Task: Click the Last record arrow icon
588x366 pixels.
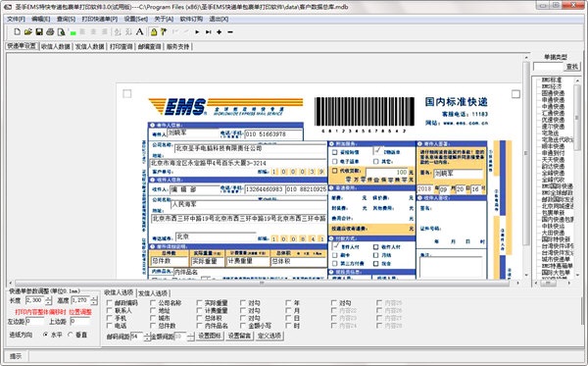Action: (x=208, y=32)
